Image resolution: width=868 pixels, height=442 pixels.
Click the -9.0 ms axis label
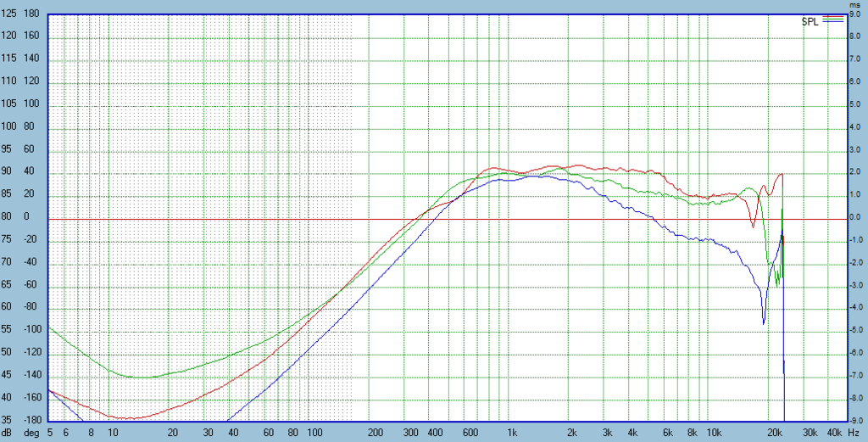[x=855, y=421]
